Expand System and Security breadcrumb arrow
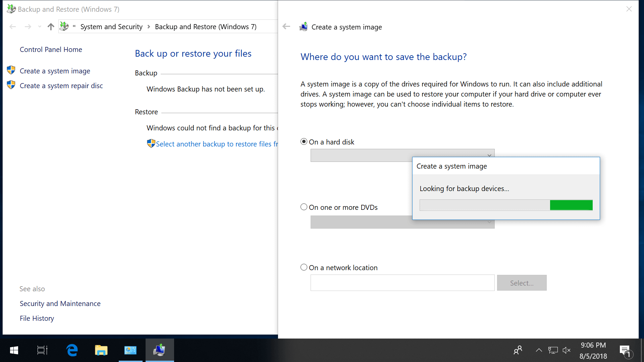This screenshot has height=362, width=644. click(149, 27)
